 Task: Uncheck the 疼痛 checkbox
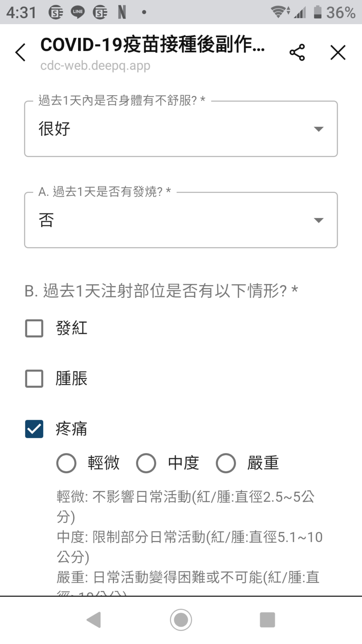pyautogui.click(x=34, y=429)
